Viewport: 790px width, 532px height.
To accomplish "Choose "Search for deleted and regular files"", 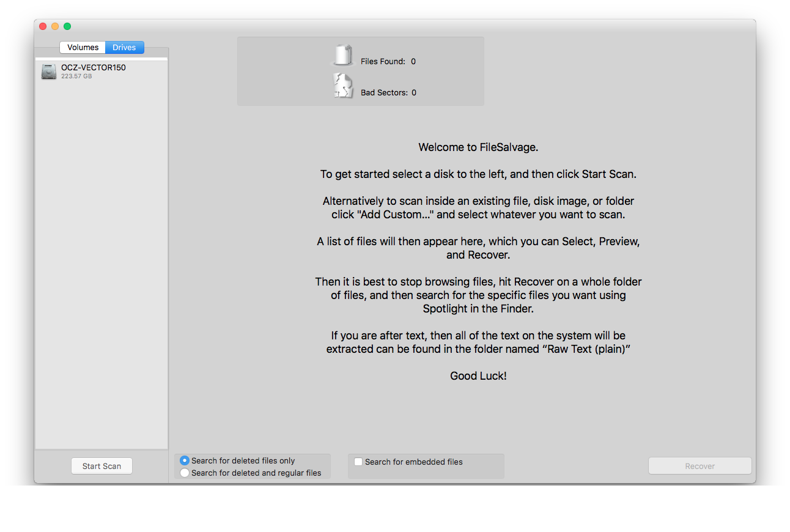I will pos(185,473).
